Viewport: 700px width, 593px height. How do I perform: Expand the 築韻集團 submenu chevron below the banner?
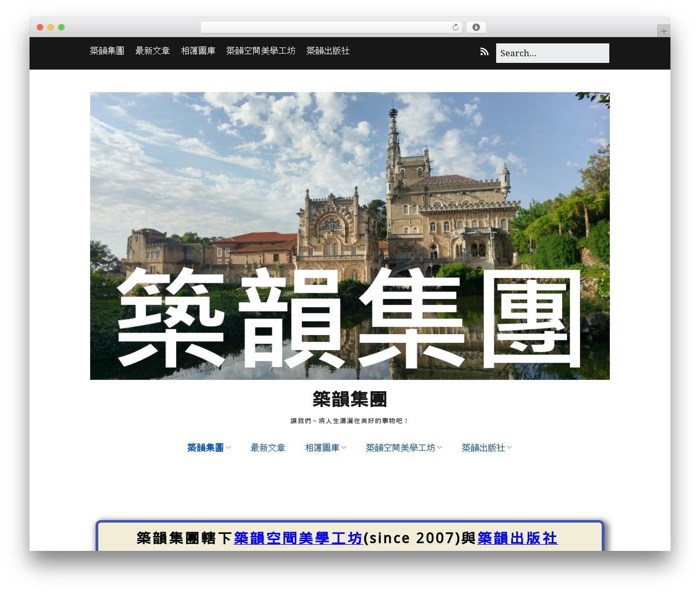click(229, 447)
